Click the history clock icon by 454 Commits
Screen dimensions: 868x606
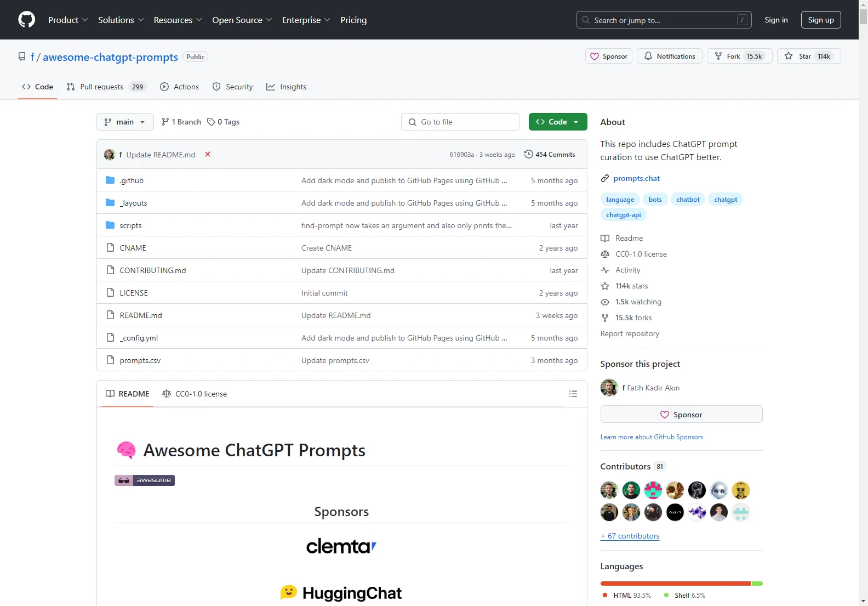[x=529, y=154]
